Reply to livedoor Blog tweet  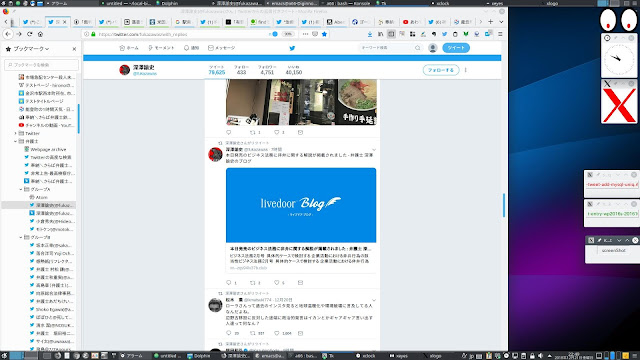[x=229, y=282]
